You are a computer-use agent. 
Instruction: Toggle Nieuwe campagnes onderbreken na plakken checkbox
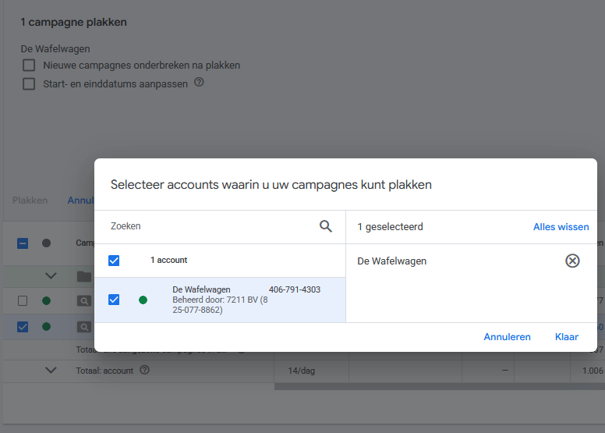pos(29,65)
